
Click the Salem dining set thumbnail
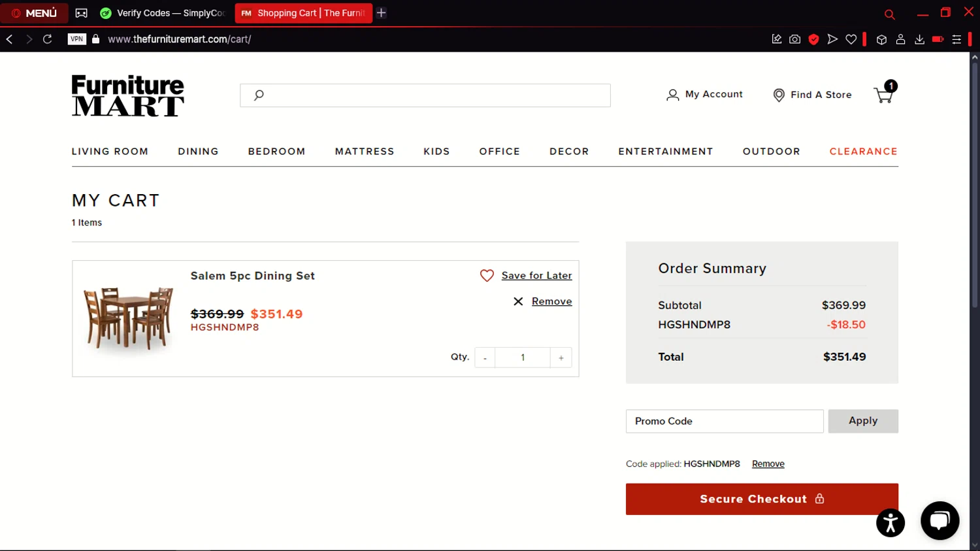129,319
